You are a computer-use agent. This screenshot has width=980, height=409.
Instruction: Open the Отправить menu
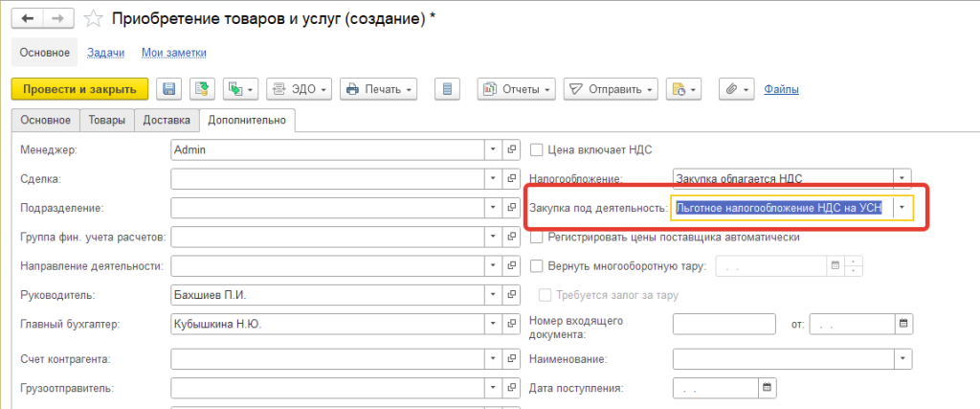coord(611,89)
